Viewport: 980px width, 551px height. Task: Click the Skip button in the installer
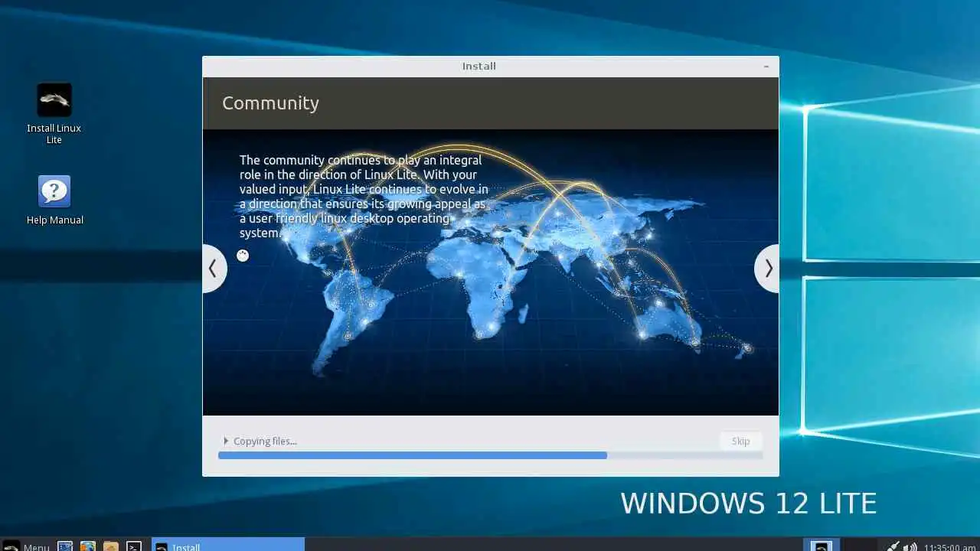pos(740,441)
